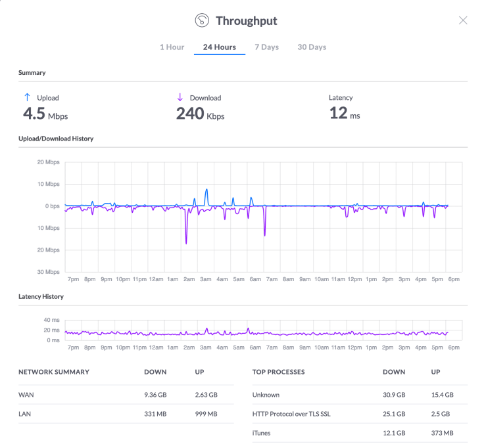
Task: Click the 240 Kbps download value
Action: pos(201,114)
